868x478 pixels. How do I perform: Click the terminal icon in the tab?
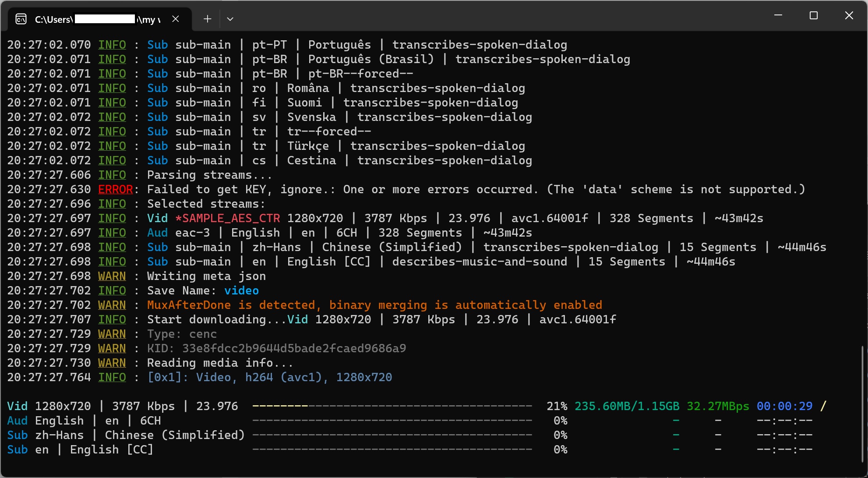click(21, 19)
